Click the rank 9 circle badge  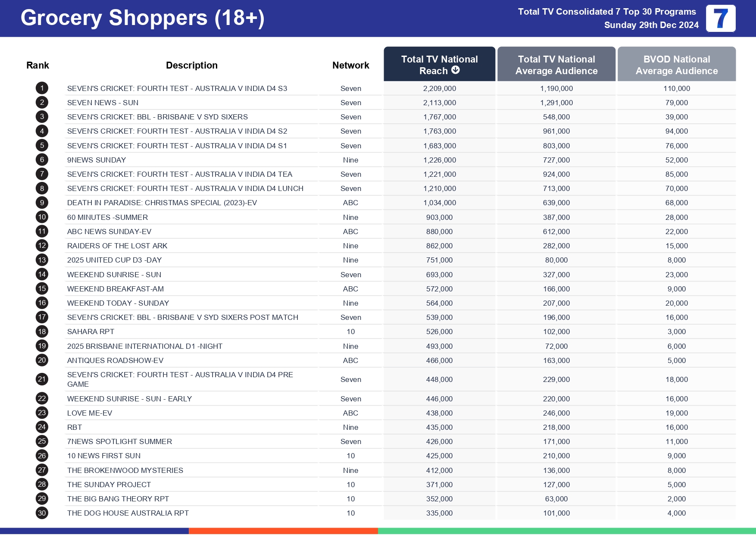point(42,203)
